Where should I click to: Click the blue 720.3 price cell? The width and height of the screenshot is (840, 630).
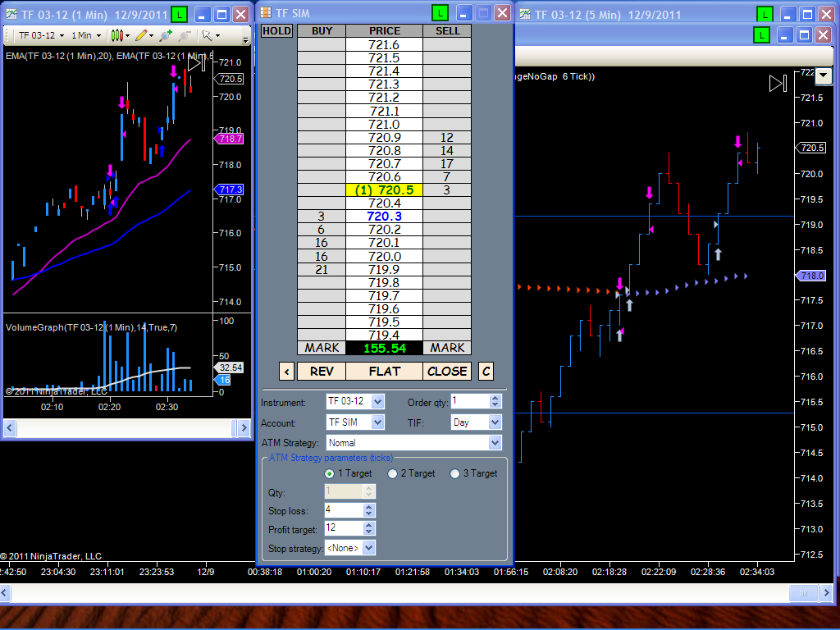(384, 217)
